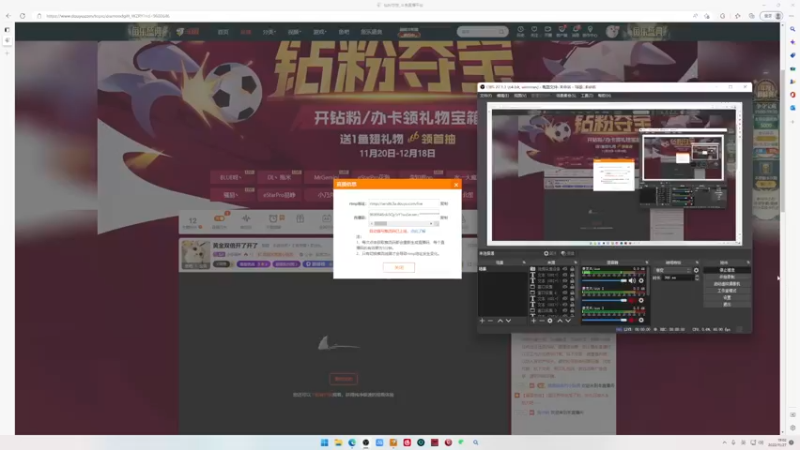800x450 pixels.
Task: Open OBS 编辑 menu
Action: (x=503, y=95)
